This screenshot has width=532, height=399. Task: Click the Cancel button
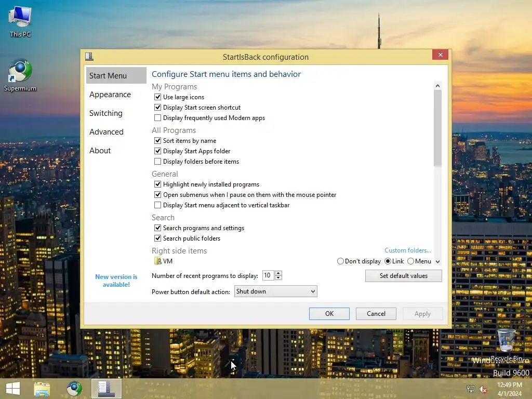(x=376, y=314)
